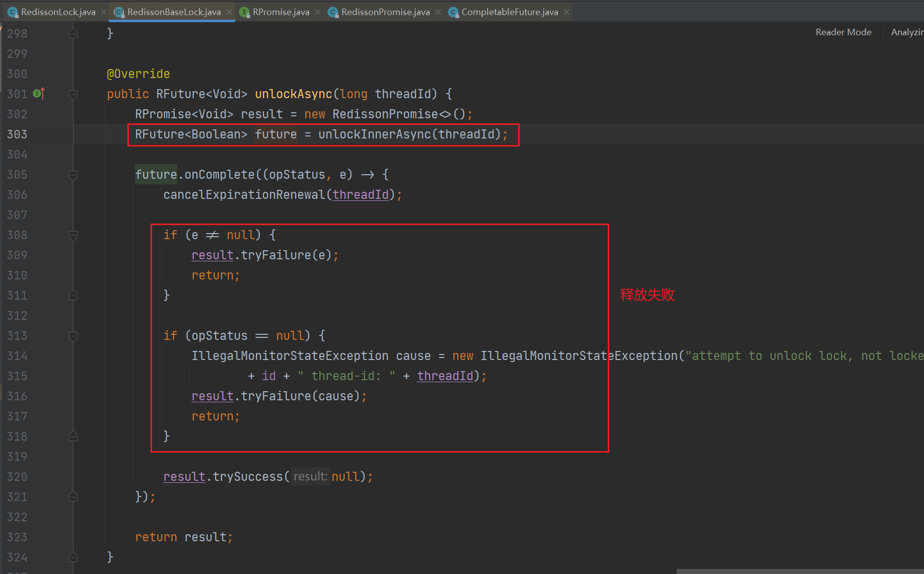The image size is (924, 574).
Task: Close the RedissonBaseLock.java tab
Action: click(x=229, y=12)
